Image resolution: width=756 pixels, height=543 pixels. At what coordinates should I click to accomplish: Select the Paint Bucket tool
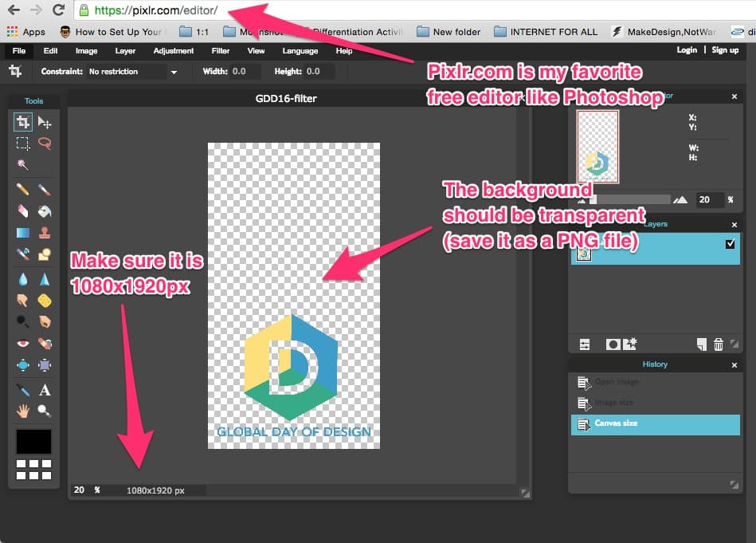[45, 211]
